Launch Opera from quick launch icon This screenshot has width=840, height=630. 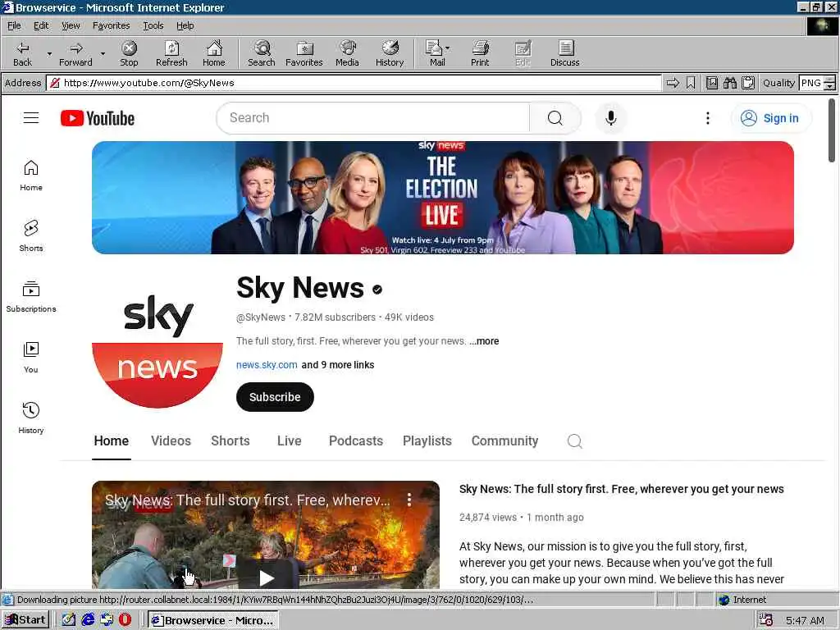pyautogui.click(x=125, y=620)
